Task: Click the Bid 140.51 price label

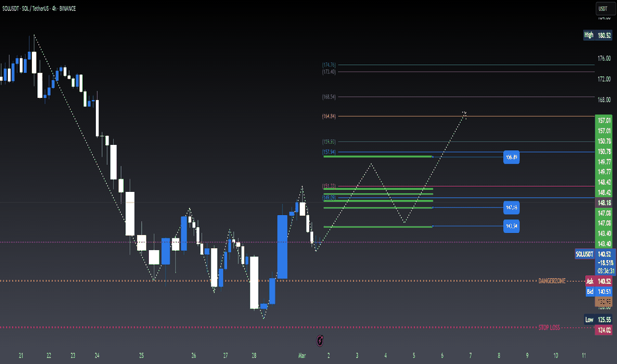Action: click(598, 292)
